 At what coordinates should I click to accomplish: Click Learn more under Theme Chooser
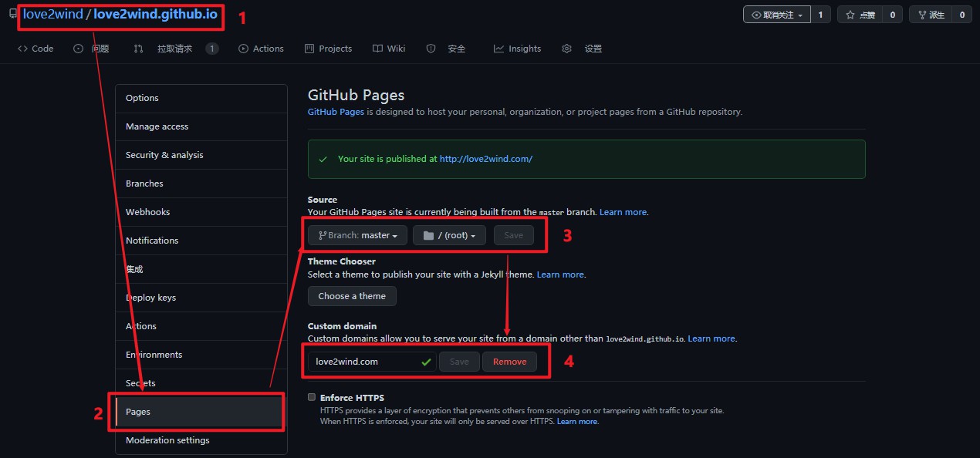click(x=560, y=274)
